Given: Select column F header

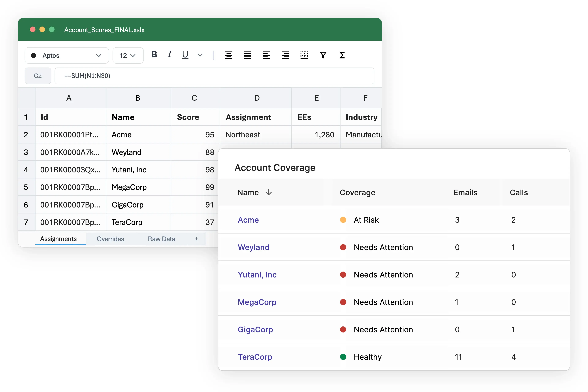Looking at the screenshot, I should pos(361,98).
